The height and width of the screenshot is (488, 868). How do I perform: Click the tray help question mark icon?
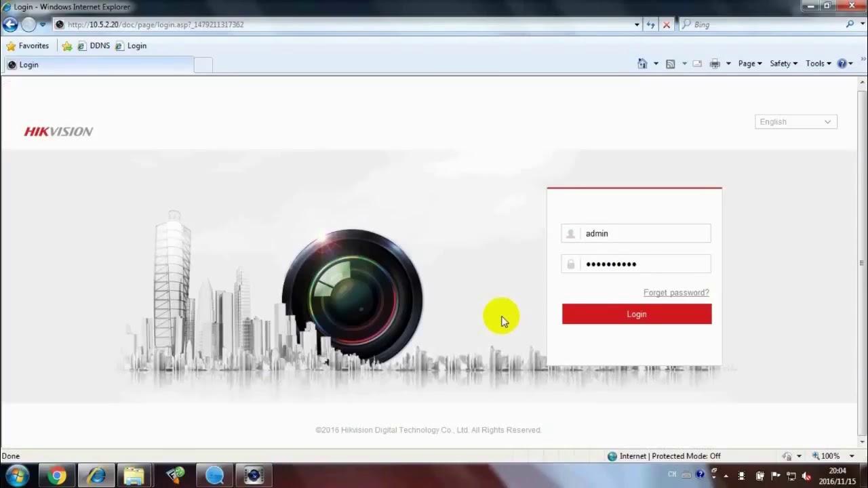tap(700, 474)
